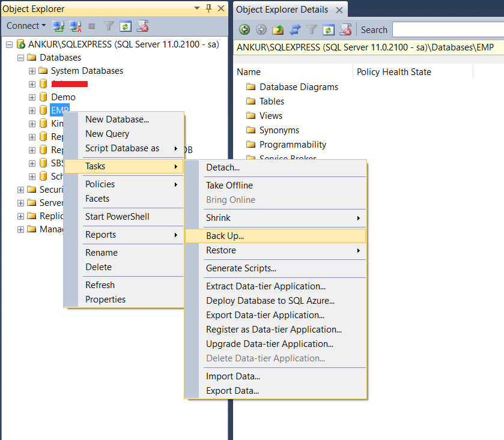Click Upgrade Data-tier Application...
The width and height of the screenshot is (504, 440).
[x=276, y=344]
